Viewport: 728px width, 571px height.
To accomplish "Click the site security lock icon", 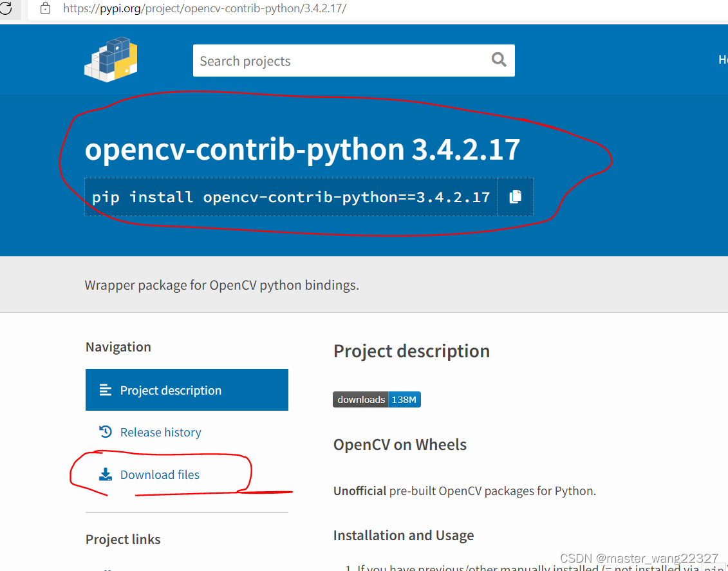I will click(45, 8).
